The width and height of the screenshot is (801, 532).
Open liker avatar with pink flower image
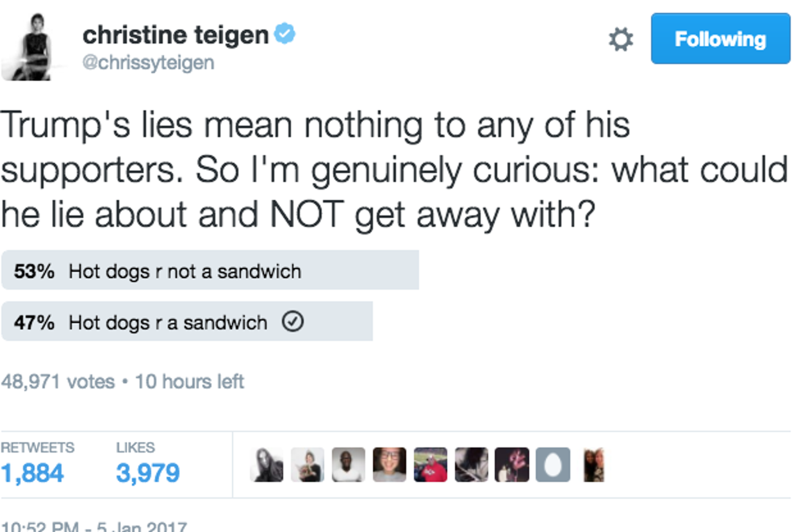coord(511,465)
